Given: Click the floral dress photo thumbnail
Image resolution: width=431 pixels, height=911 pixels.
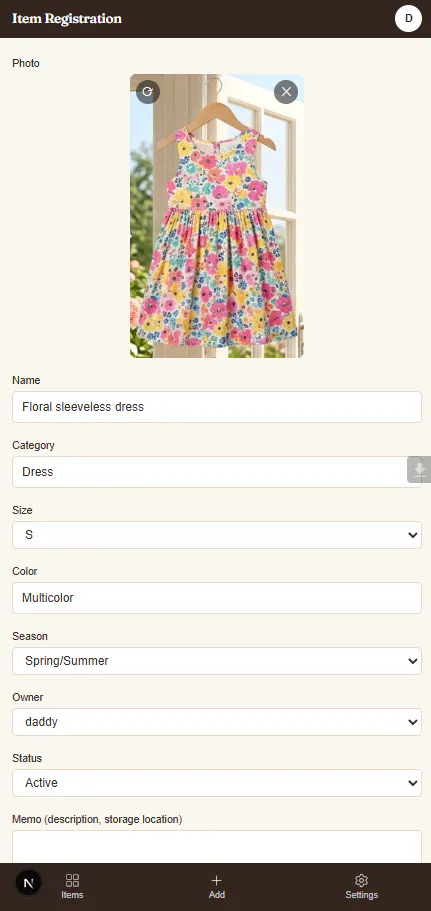Looking at the screenshot, I should (217, 216).
